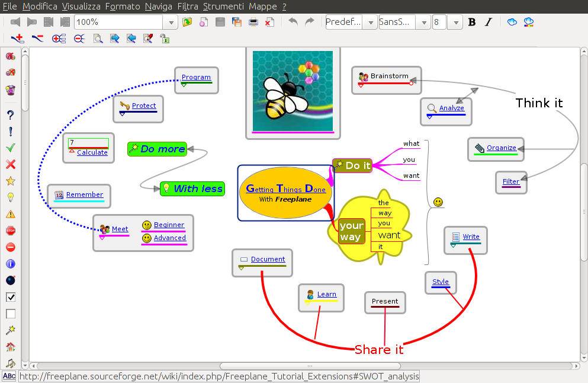Add the red cross icon to node
This screenshot has width=588, height=383.
point(11,164)
